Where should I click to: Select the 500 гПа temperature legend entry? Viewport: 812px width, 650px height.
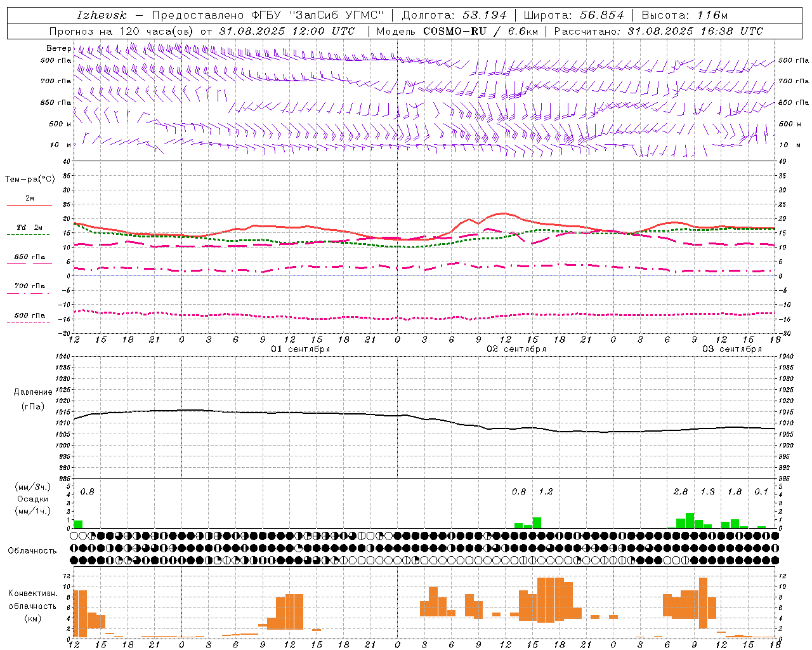[x=30, y=315]
